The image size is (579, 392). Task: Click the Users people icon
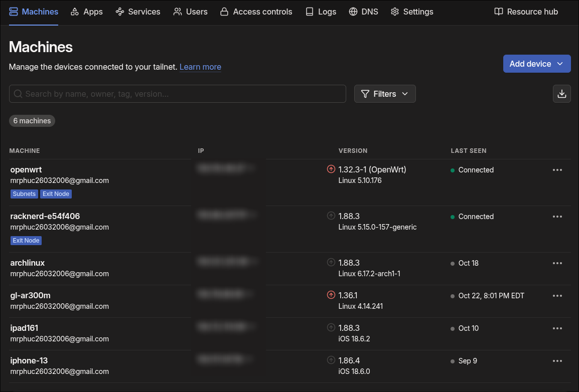tap(178, 12)
